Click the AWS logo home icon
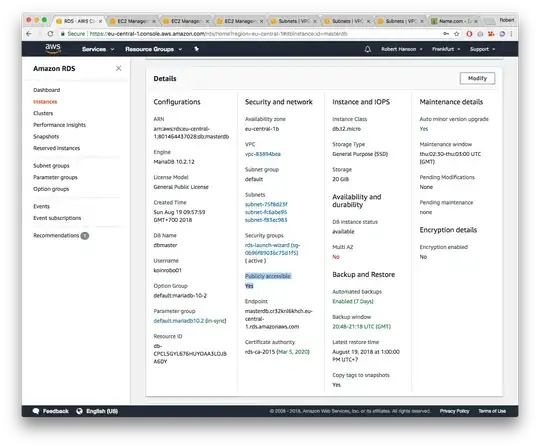Viewport: 540px width, 448px height. (x=53, y=49)
